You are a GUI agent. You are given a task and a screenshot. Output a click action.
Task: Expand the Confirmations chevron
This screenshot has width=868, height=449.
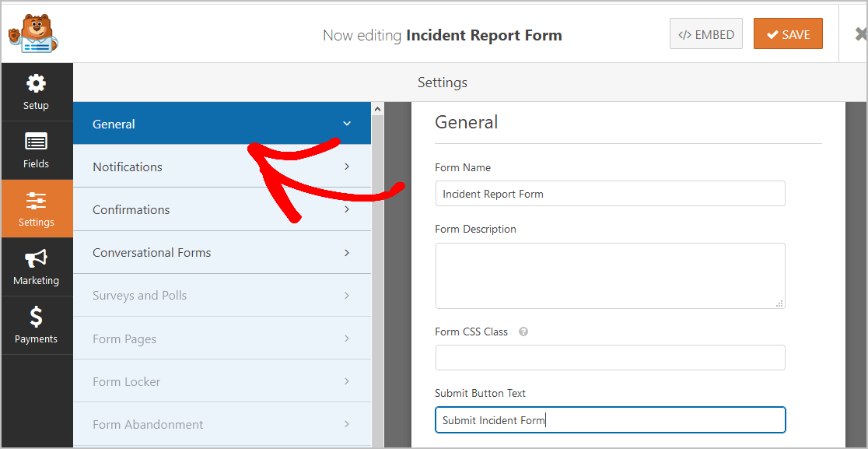coord(347,209)
